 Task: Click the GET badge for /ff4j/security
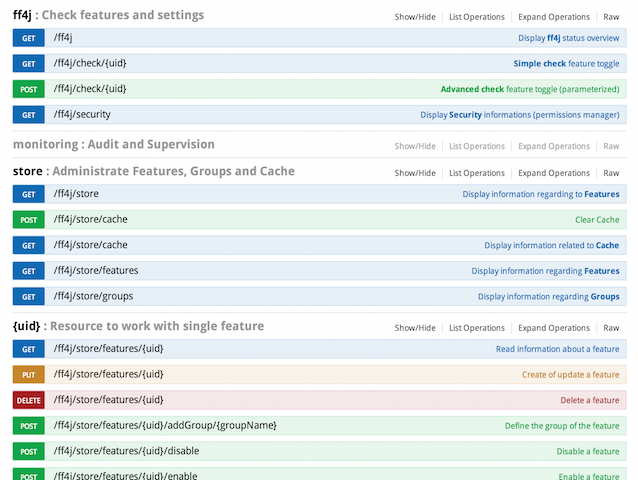[28, 115]
